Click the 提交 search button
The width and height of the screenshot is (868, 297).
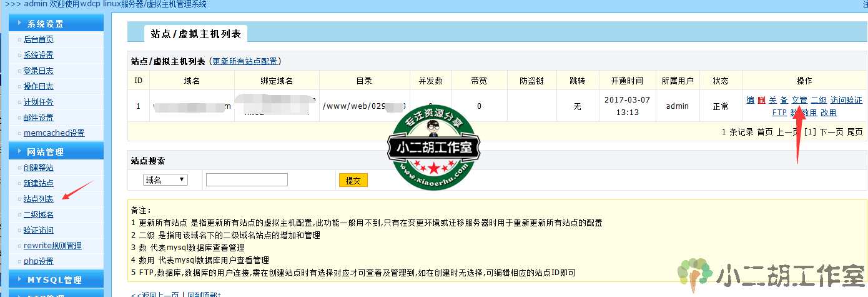pos(353,181)
